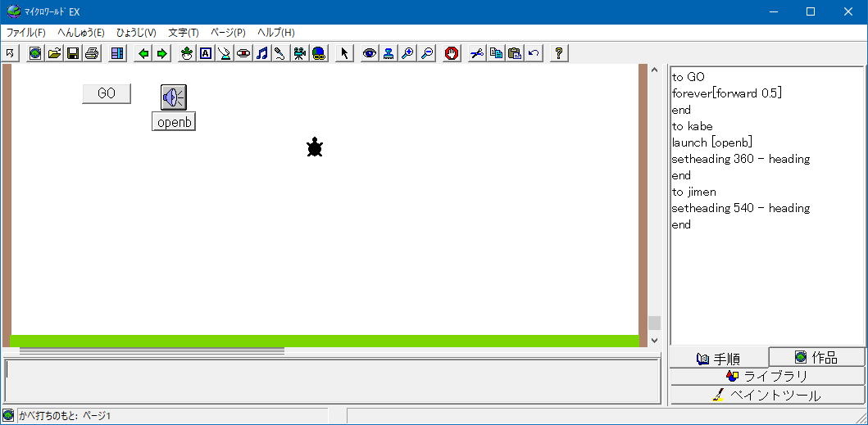Click the line 'to GO' in procedures
This screenshot has height=425, width=868.
tap(688, 78)
